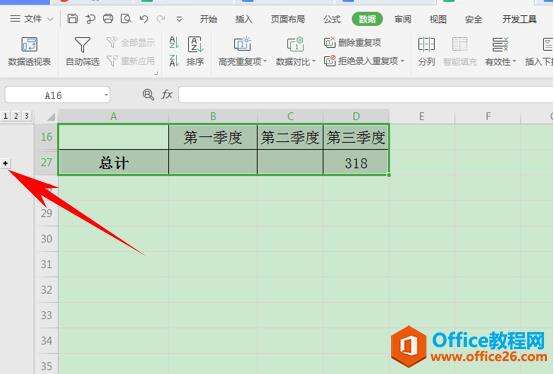Select row 30 header
554x374 pixels.
[x=46, y=239]
